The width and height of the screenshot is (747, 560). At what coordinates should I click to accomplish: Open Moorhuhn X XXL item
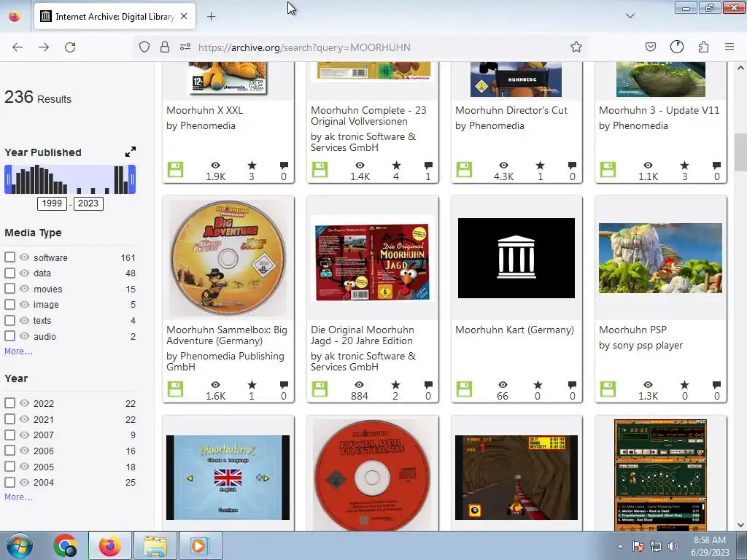pyautogui.click(x=204, y=111)
